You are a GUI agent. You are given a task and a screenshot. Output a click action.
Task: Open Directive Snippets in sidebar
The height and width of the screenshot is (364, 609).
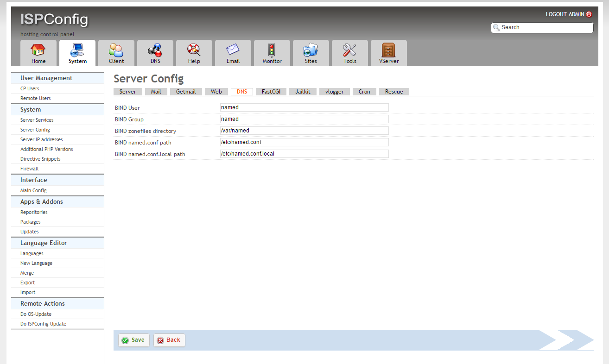point(40,159)
